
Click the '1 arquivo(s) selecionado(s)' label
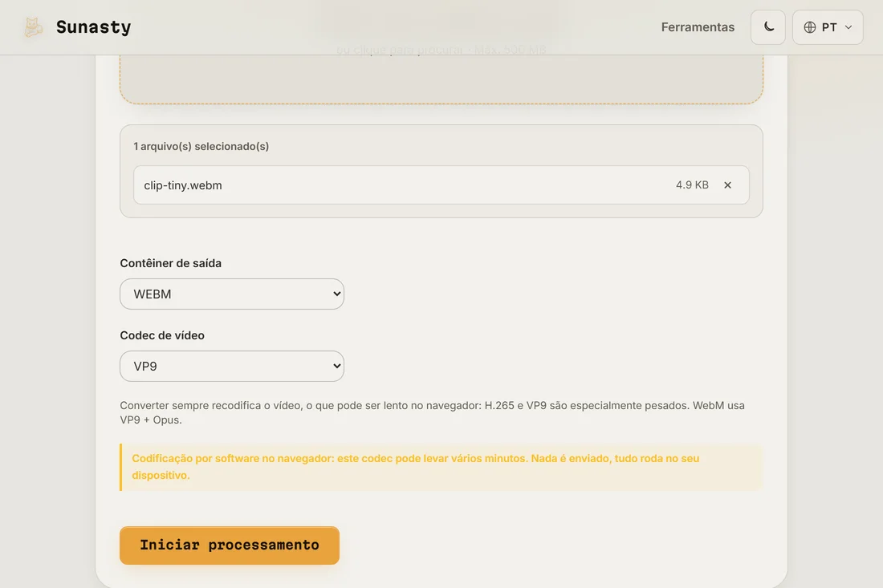[201, 146]
